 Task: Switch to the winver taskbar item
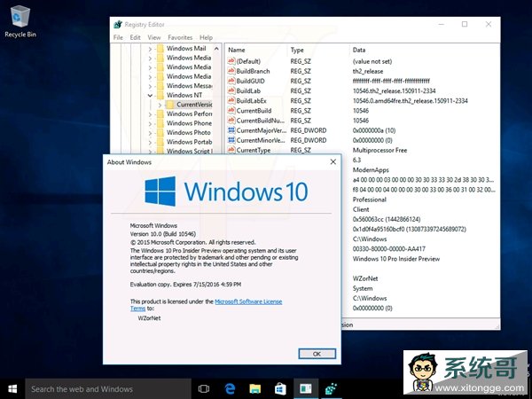[306, 389]
